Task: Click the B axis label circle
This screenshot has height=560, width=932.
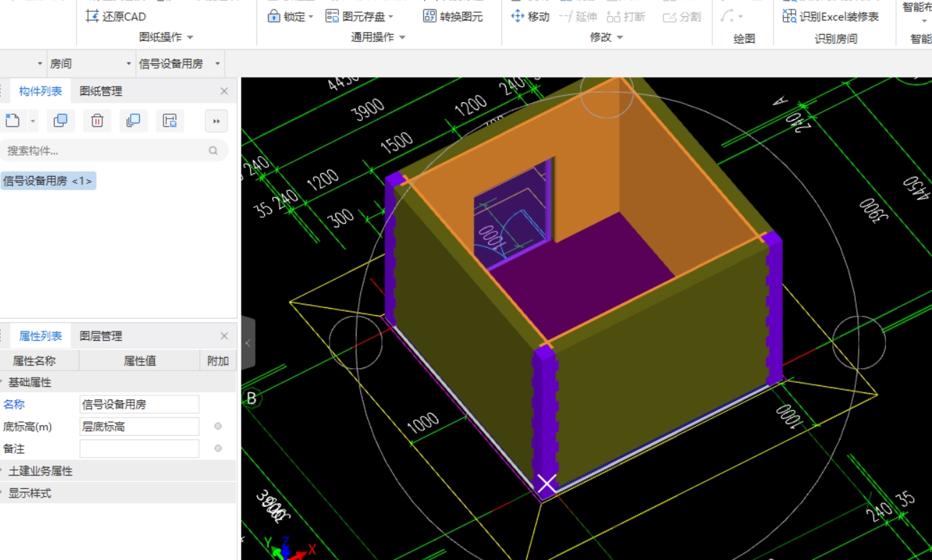Action: [x=251, y=398]
